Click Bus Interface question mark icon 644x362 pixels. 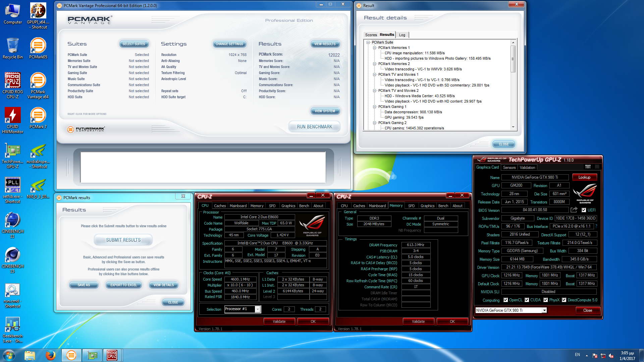coord(596,226)
